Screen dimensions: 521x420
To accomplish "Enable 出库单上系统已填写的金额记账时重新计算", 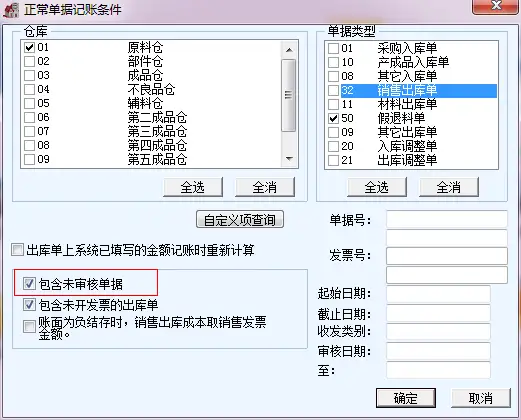I will point(17,250).
